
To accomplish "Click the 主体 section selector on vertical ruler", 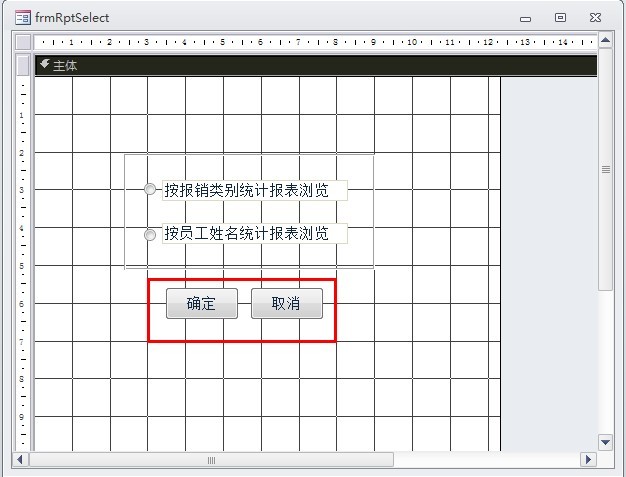I will (x=23, y=65).
